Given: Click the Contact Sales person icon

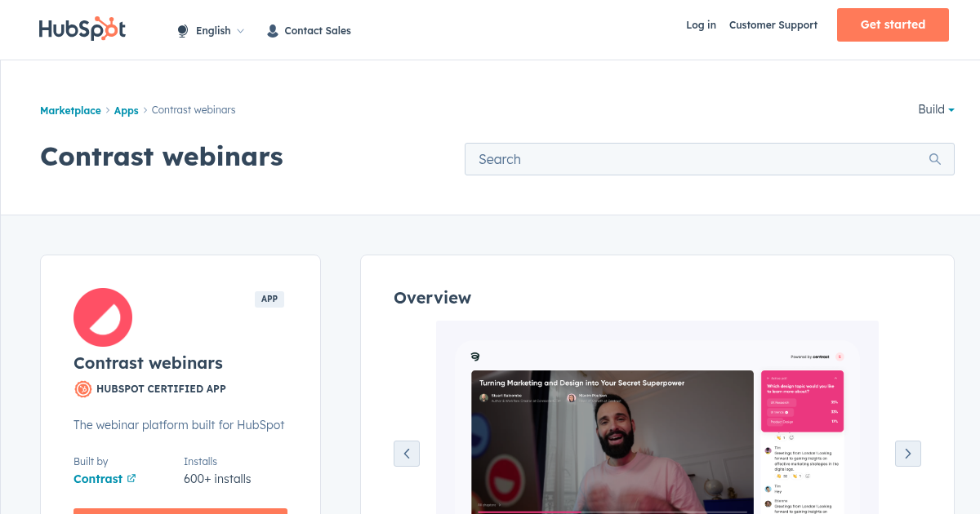Looking at the screenshot, I should click(272, 30).
